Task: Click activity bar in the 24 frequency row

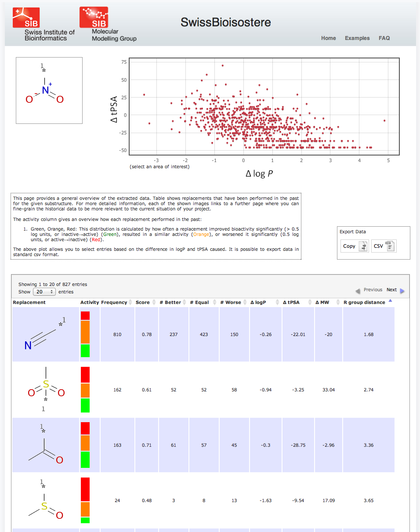Action: coord(85,500)
